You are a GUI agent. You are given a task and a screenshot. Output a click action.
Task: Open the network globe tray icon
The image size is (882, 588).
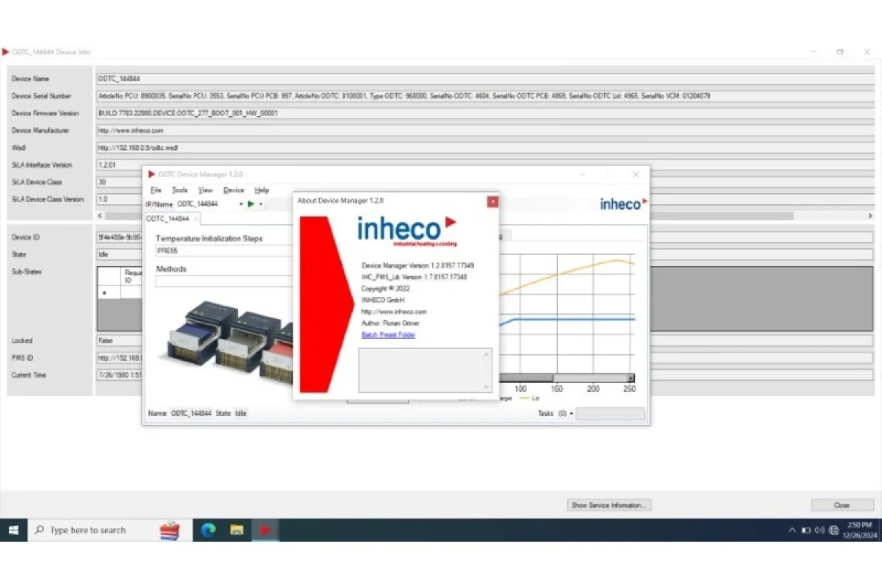[833, 530]
